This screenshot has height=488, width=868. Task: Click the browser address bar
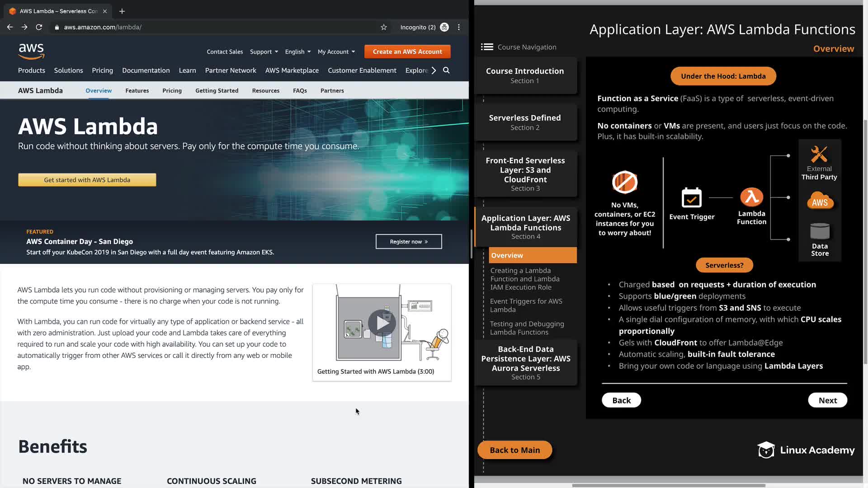pyautogui.click(x=217, y=27)
